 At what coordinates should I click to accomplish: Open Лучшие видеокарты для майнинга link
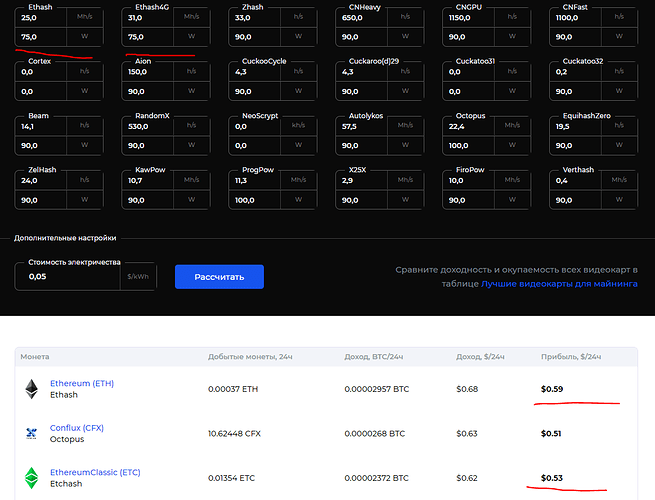click(559, 284)
